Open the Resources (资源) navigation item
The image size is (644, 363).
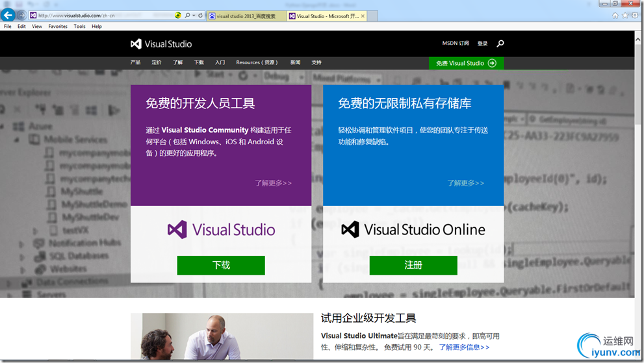point(257,62)
